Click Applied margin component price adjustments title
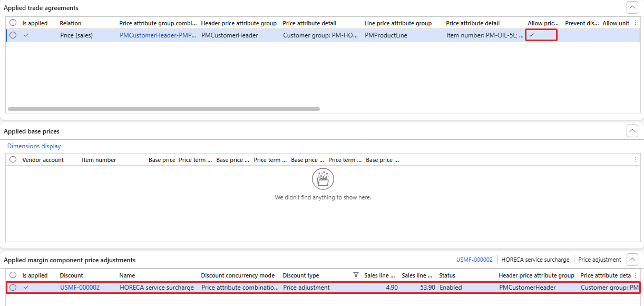 point(70,260)
